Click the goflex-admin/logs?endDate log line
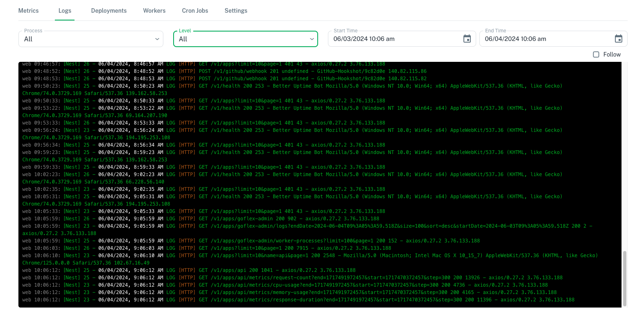 point(307,230)
